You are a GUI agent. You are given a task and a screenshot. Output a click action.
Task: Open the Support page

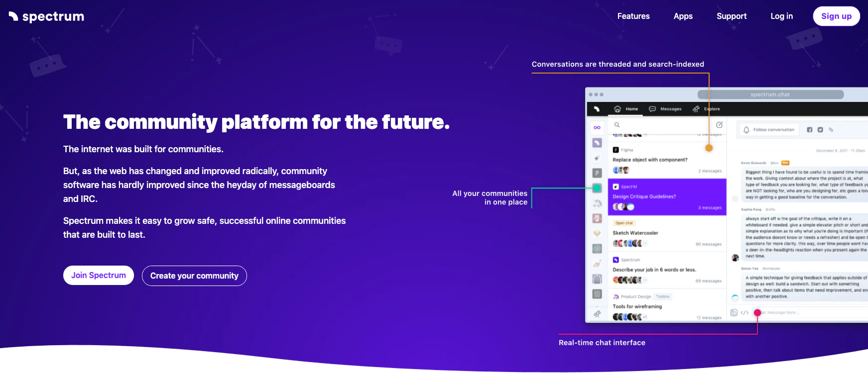[x=731, y=16]
